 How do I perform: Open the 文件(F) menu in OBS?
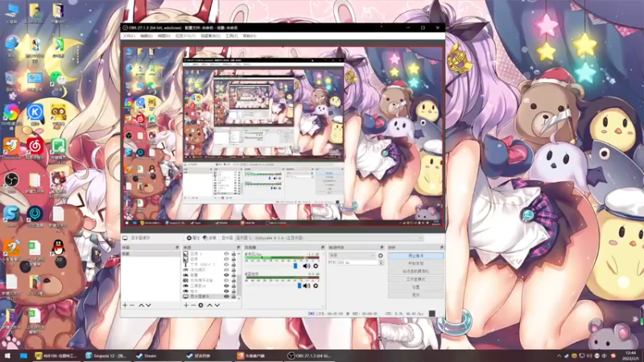pyautogui.click(x=129, y=36)
